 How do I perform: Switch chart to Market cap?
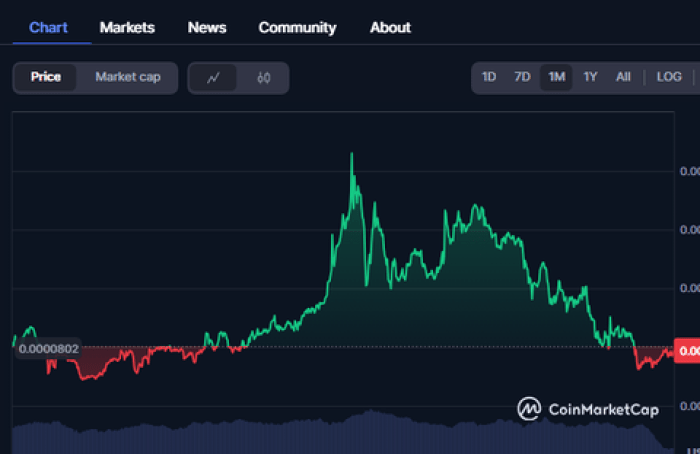coord(128,77)
